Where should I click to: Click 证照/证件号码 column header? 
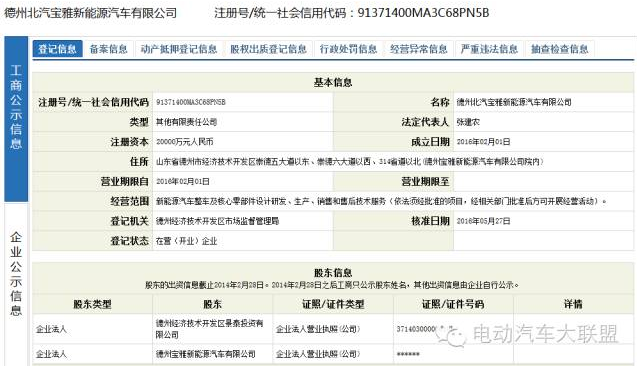click(453, 304)
